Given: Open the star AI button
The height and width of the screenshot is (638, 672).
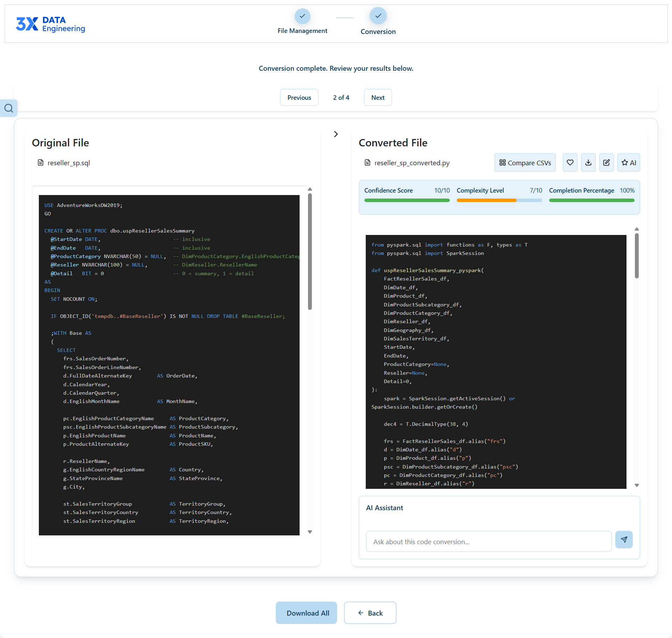Looking at the screenshot, I should pyautogui.click(x=629, y=162).
